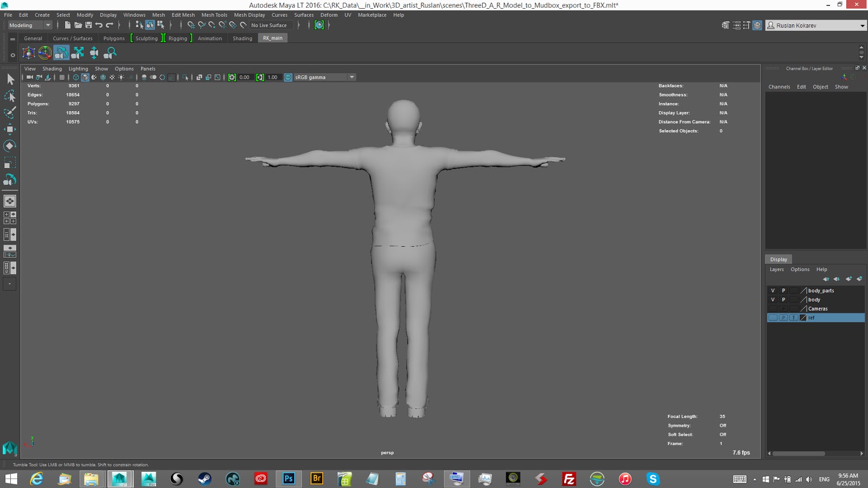Toggle visibility of the Cameras layer
The height and width of the screenshot is (488, 868).
pyautogui.click(x=773, y=309)
